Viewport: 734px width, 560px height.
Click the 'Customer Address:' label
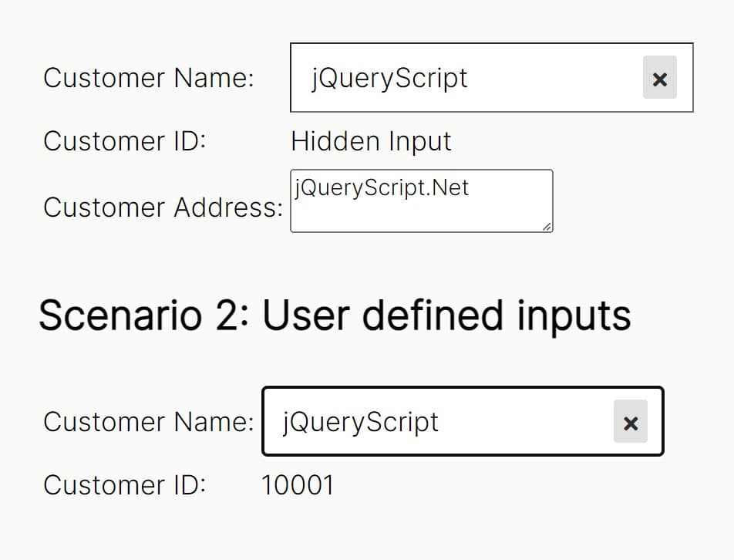tap(163, 207)
